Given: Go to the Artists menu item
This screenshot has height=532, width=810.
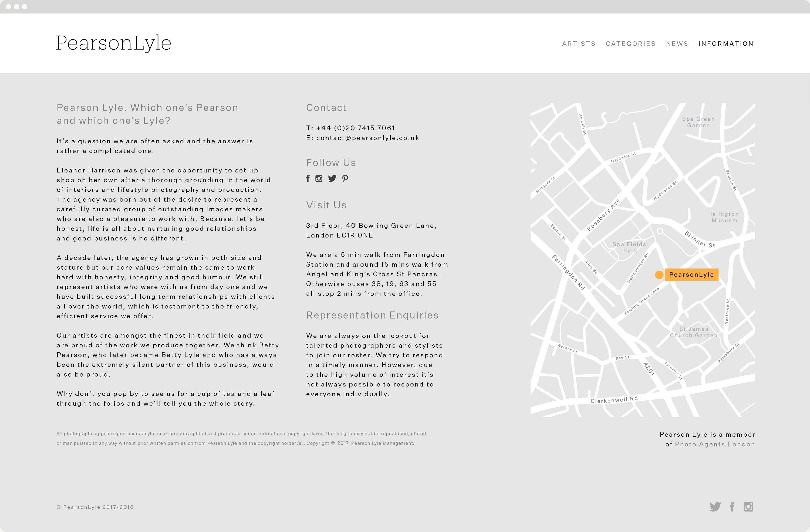Looking at the screenshot, I should click(579, 43).
